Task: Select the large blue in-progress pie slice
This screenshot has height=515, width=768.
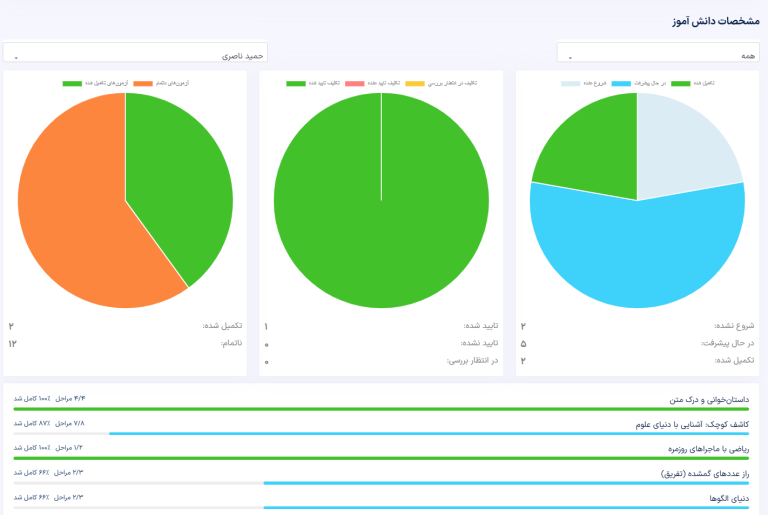Action: pyautogui.click(x=640, y=250)
